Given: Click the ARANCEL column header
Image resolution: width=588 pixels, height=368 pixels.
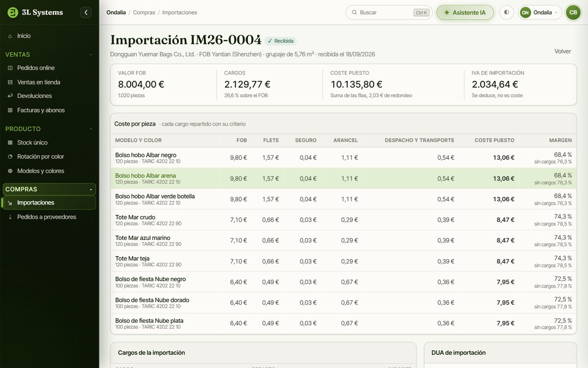Looking at the screenshot, I should tap(345, 140).
